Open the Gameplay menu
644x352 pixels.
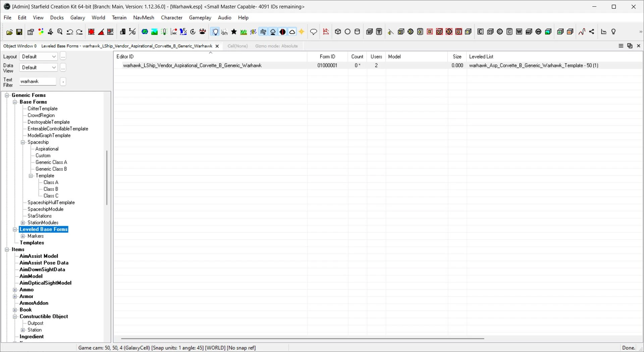pos(200,18)
